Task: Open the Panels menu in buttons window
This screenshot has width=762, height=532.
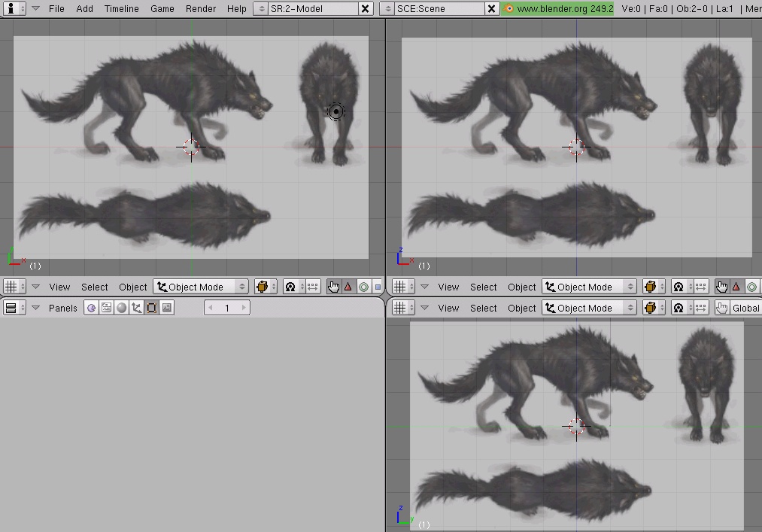Action: tap(62, 308)
